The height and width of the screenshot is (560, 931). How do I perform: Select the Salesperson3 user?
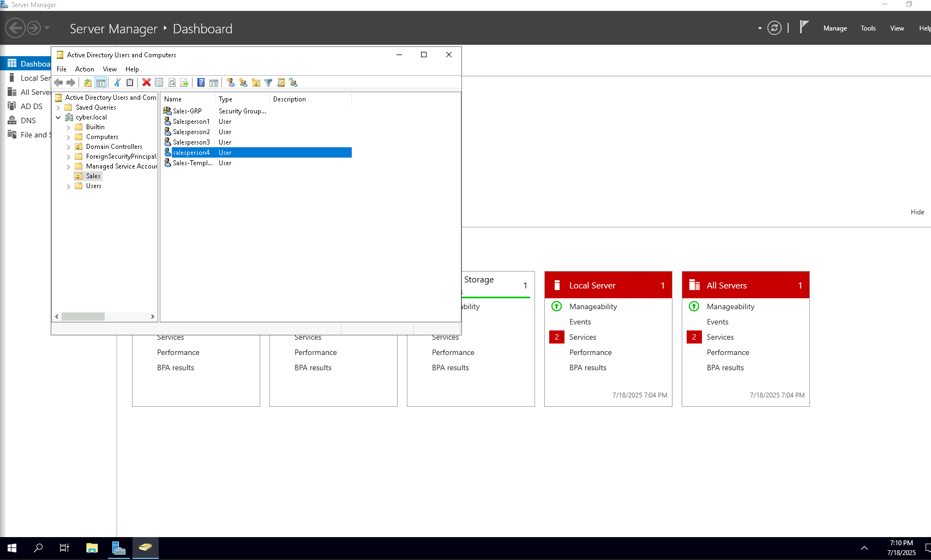(191, 142)
